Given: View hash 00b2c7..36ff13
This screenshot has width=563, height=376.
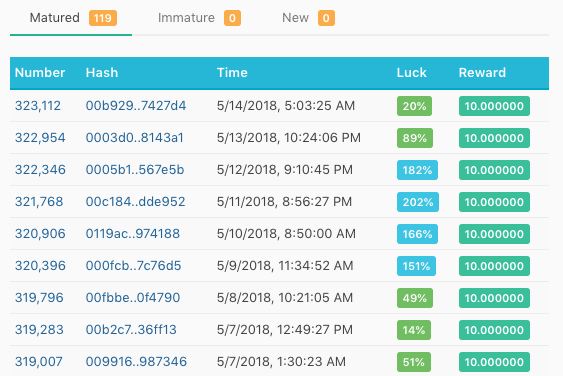Looking at the screenshot, I should (131, 330).
